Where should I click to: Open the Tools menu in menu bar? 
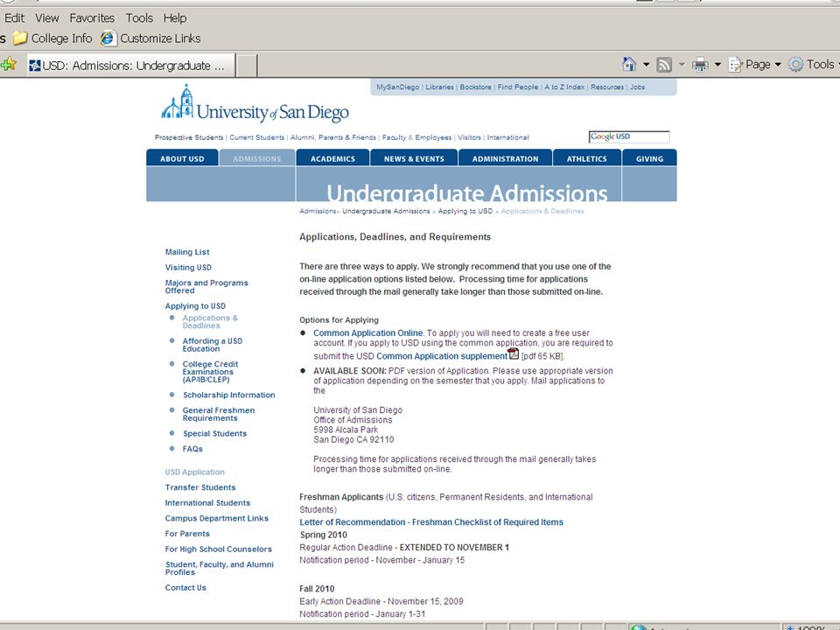(x=139, y=17)
